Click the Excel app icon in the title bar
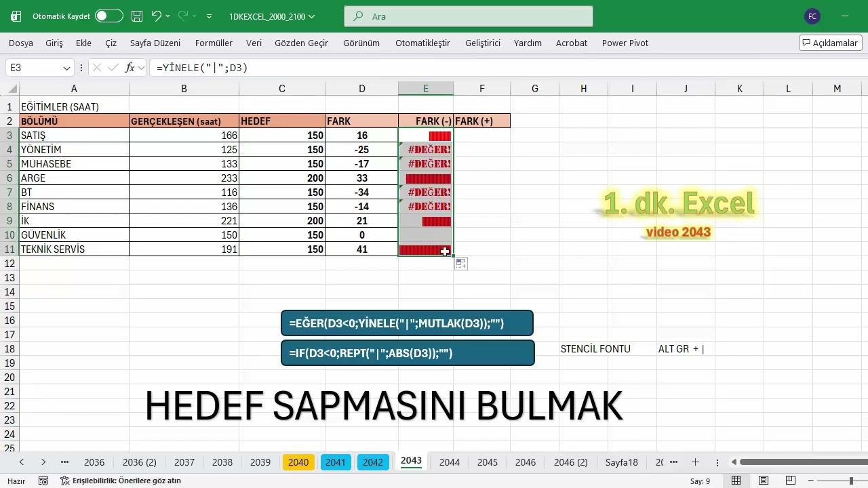This screenshot has height=488, width=868. tap(16, 16)
